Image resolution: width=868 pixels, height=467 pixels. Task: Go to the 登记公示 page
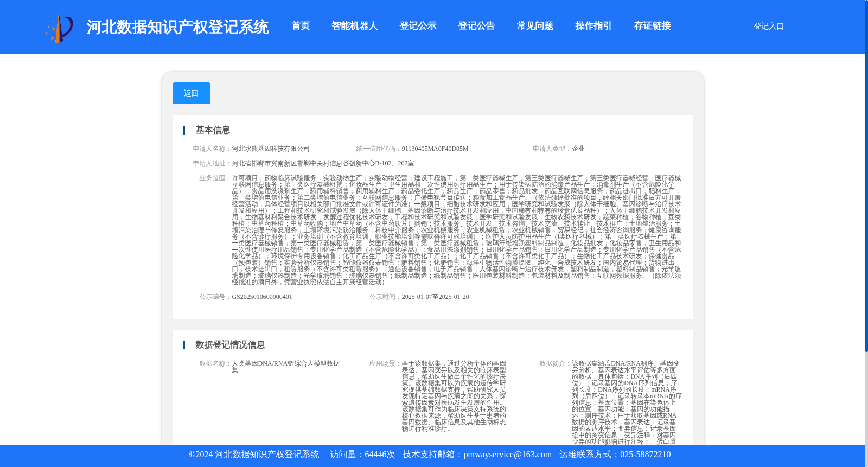click(418, 26)
